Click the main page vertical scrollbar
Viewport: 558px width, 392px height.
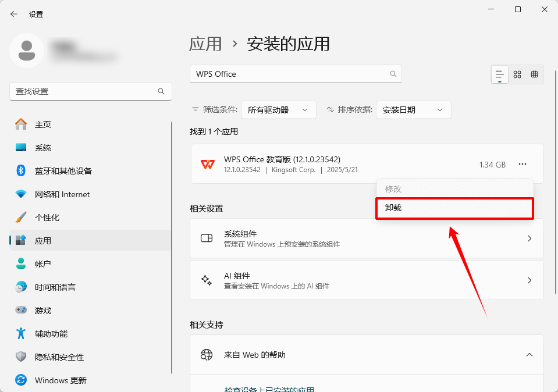click(556, 182)
